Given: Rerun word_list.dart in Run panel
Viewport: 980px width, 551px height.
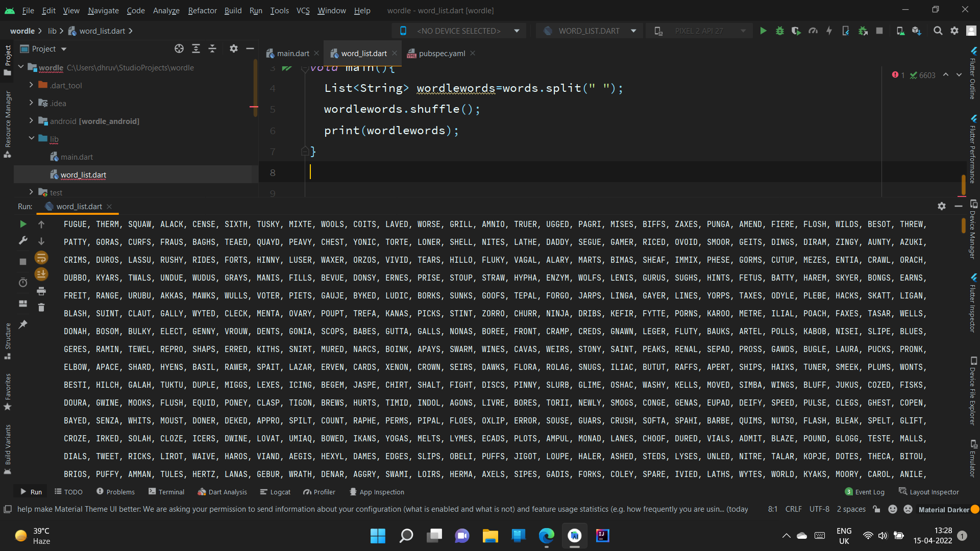Looking at the screenshot, I should [x=23, y=224].
